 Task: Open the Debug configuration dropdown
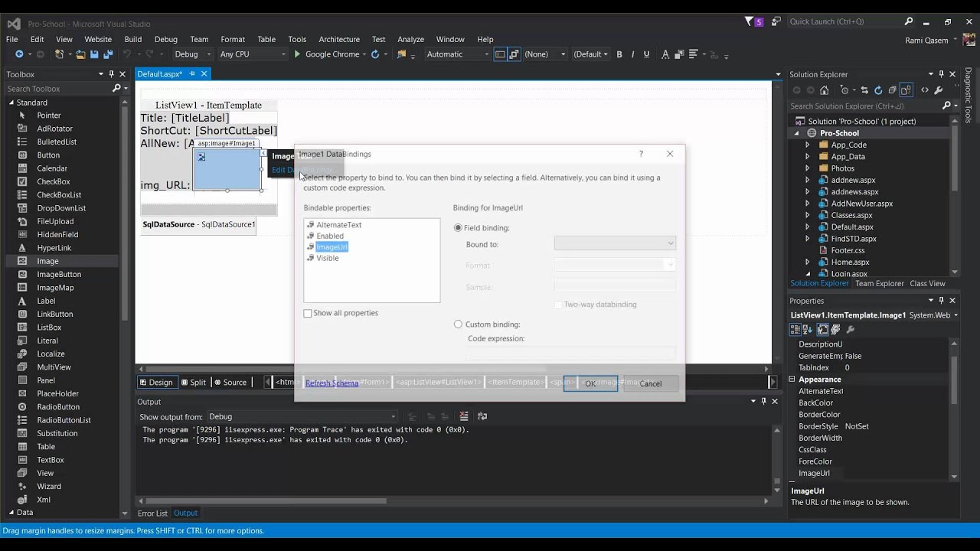click(x=191, y=54)
